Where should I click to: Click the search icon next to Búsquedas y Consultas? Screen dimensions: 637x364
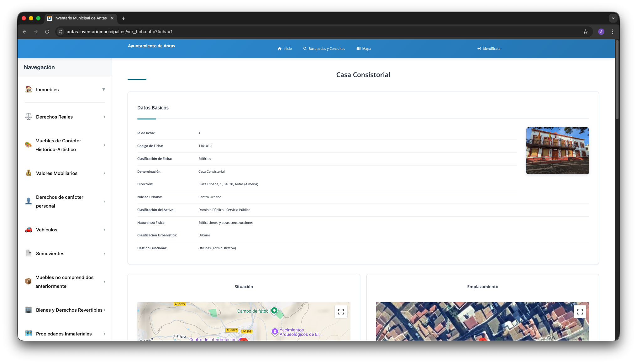304,49
